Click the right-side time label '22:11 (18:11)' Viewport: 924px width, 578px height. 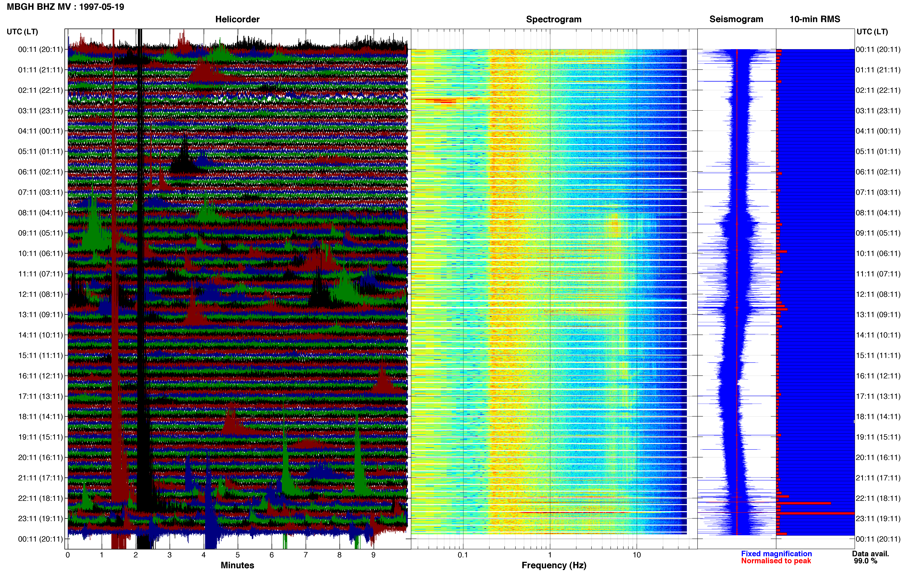tap(878, 498)
